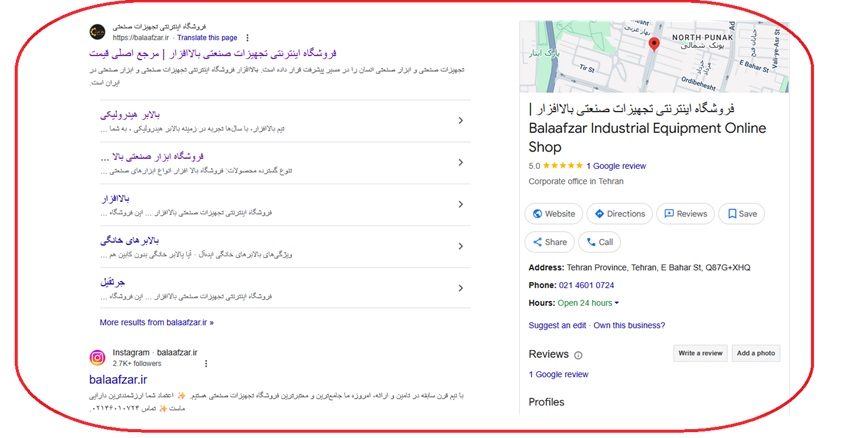Click Own this business? link
This screenshot has height=438, width=850.
[x=629, y=325]
